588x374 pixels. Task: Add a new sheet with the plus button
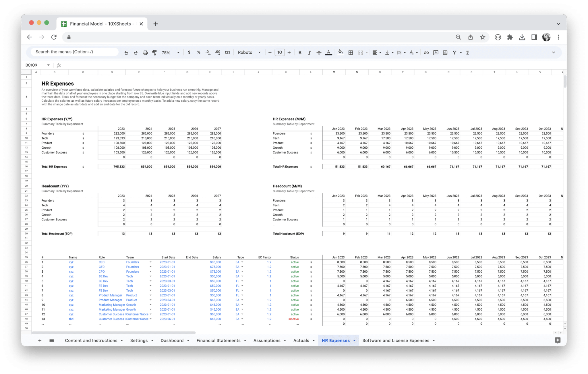point(40,340)
